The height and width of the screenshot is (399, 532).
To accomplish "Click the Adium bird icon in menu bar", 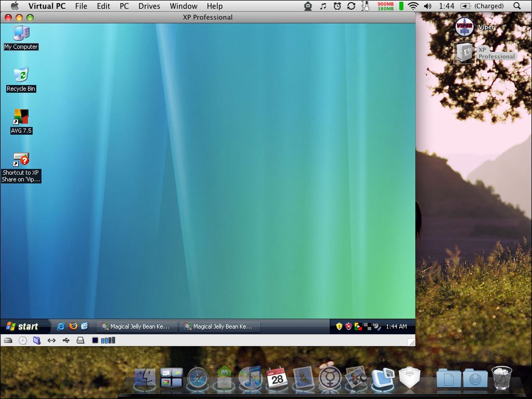I will 308,6.
